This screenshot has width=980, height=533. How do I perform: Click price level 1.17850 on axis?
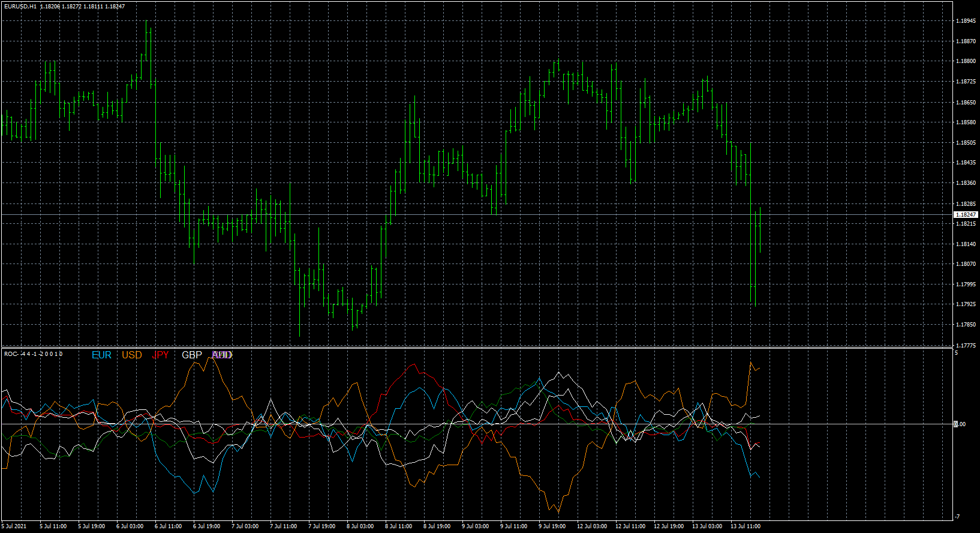coord(964,325)
